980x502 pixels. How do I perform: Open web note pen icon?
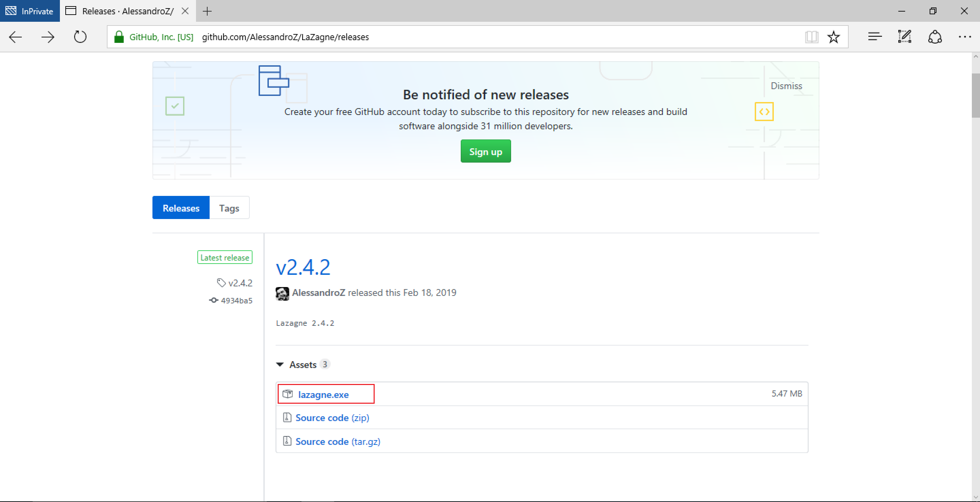pyautogui.click(x=905, y=36)
